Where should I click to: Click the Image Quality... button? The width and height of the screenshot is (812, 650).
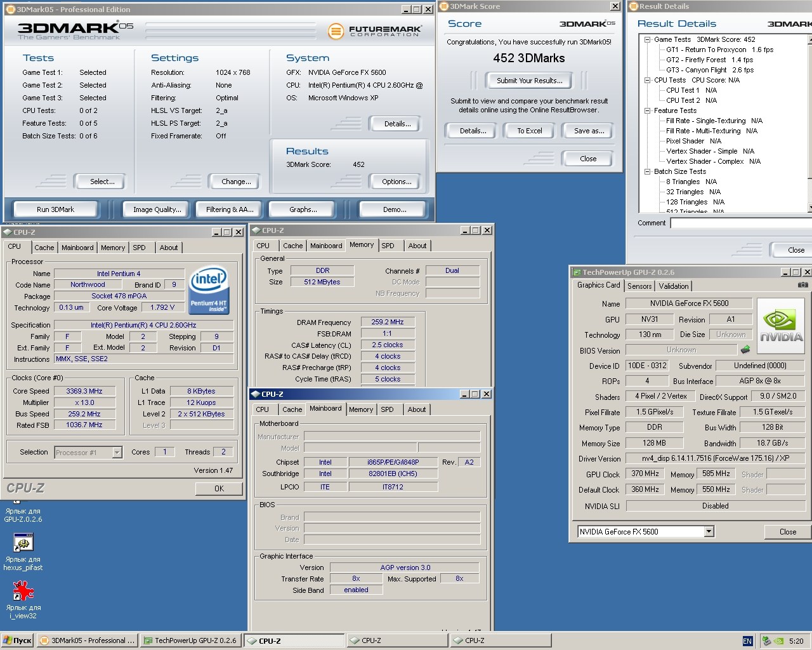[x=157, y=209]
